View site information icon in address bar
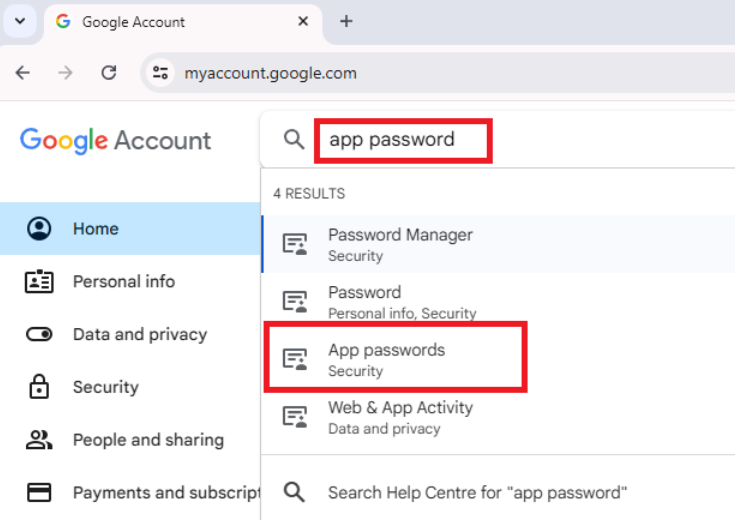 (x=160, y=73)
